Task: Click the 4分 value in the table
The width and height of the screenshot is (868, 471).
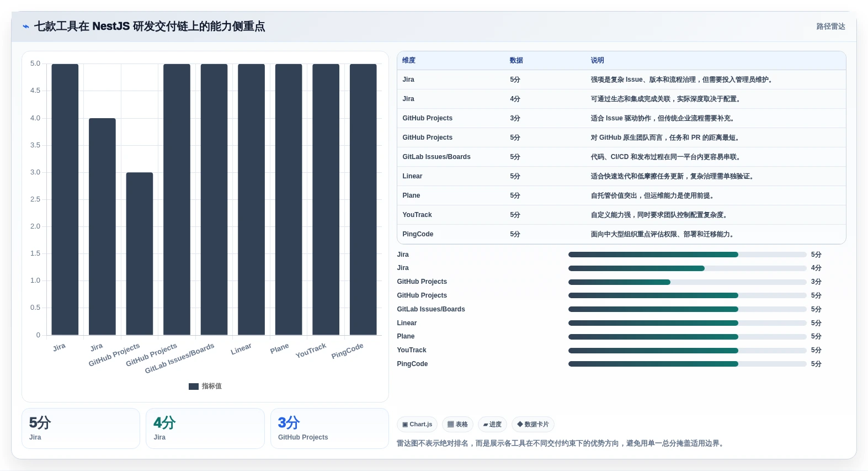Action: point(515,99)
